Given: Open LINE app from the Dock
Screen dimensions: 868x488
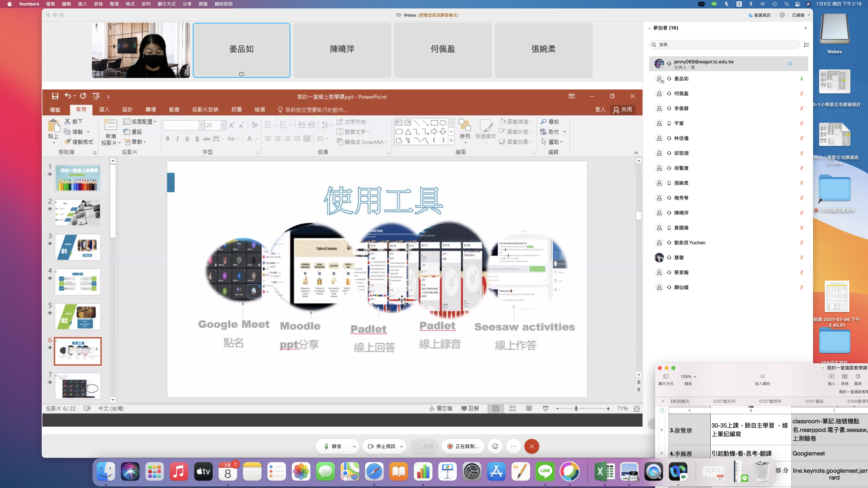Looking at the screenshot, I should click(545, 471).
